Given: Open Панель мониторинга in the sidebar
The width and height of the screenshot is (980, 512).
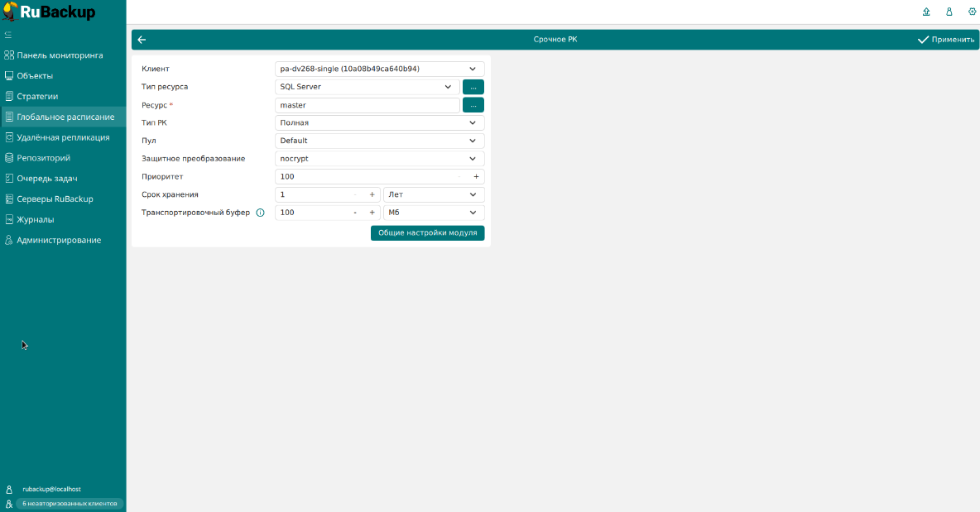Looking at the screenshot, I should 60,55.
